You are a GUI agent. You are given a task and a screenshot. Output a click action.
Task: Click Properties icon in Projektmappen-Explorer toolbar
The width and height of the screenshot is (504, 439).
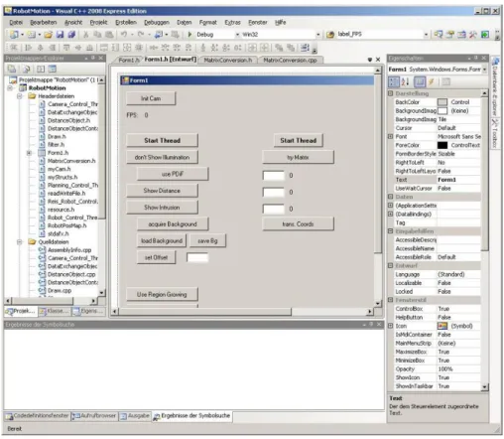(12, 69)
